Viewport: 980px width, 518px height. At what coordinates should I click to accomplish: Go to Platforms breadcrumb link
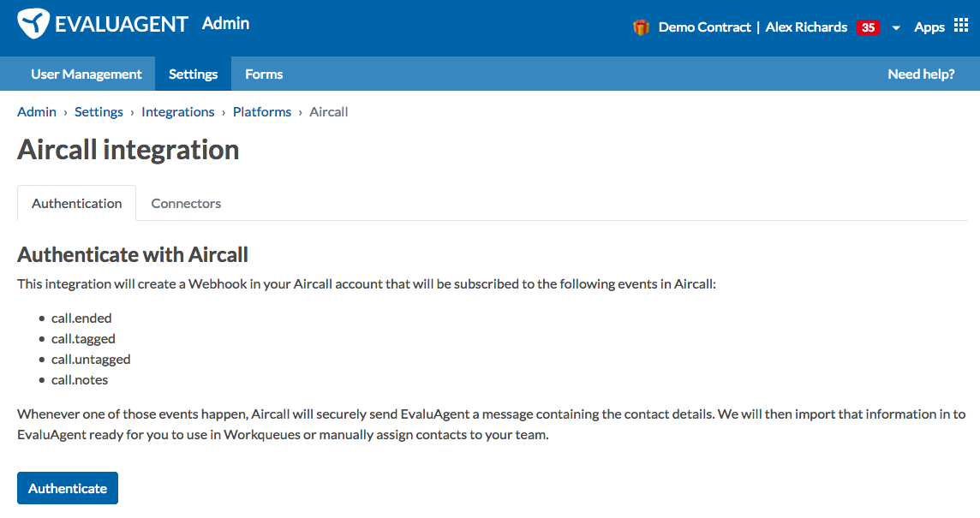pyautogui.click(x=262, y=112)
